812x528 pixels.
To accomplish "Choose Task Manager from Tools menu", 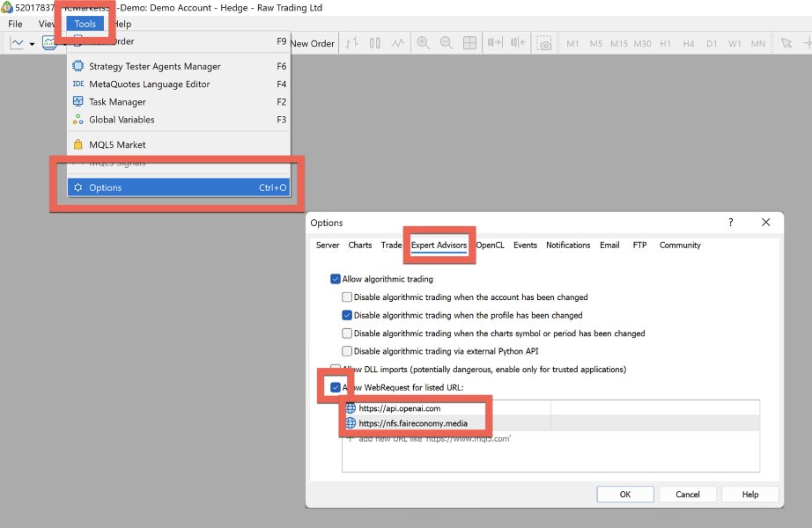I will click(179, 102).
